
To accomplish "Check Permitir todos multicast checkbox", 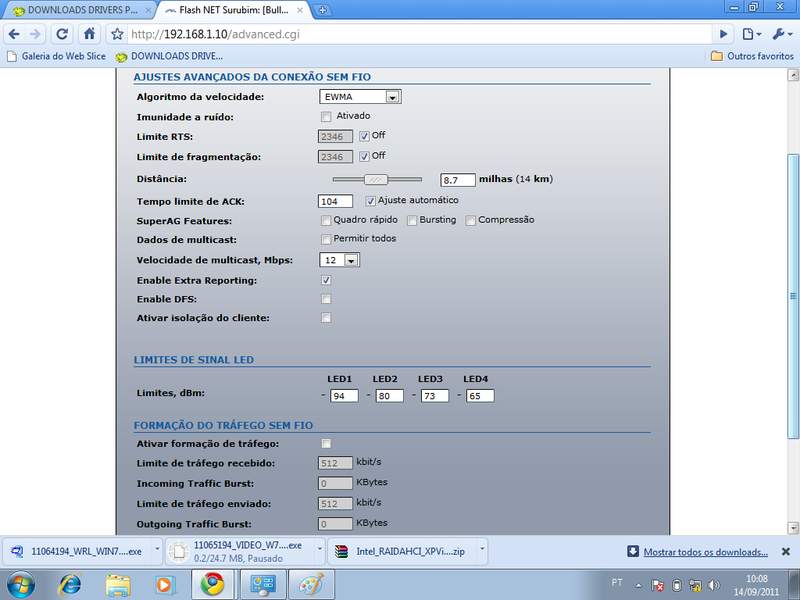I will [326, 239].
